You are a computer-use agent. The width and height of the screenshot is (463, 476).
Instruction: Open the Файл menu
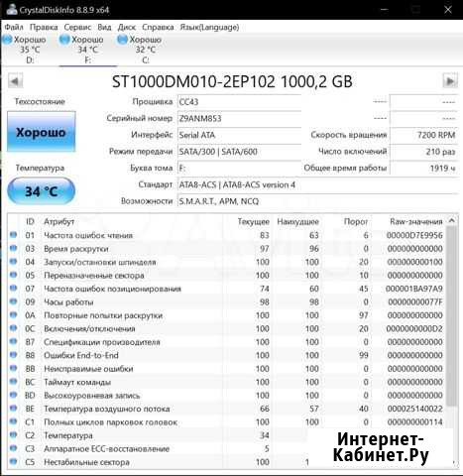pos(14,27)
